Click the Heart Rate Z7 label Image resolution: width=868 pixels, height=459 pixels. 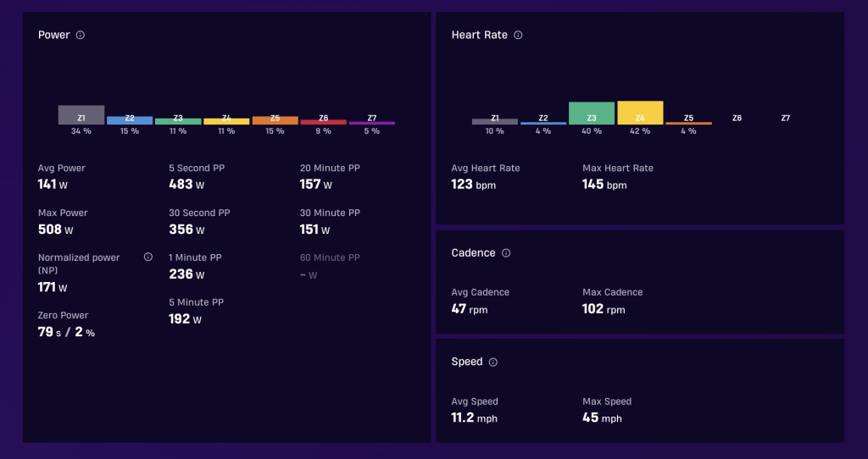click(786, 118)
